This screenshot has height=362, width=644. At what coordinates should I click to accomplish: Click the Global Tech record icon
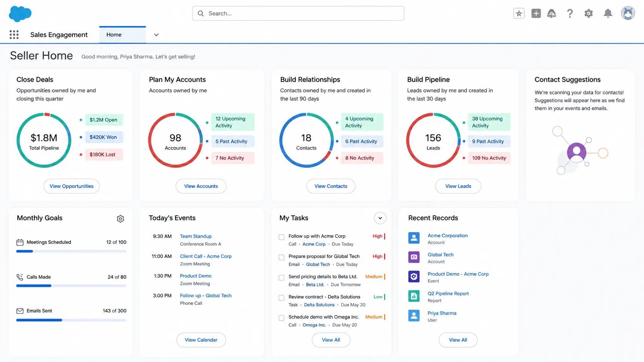click(x=414, y=257)
